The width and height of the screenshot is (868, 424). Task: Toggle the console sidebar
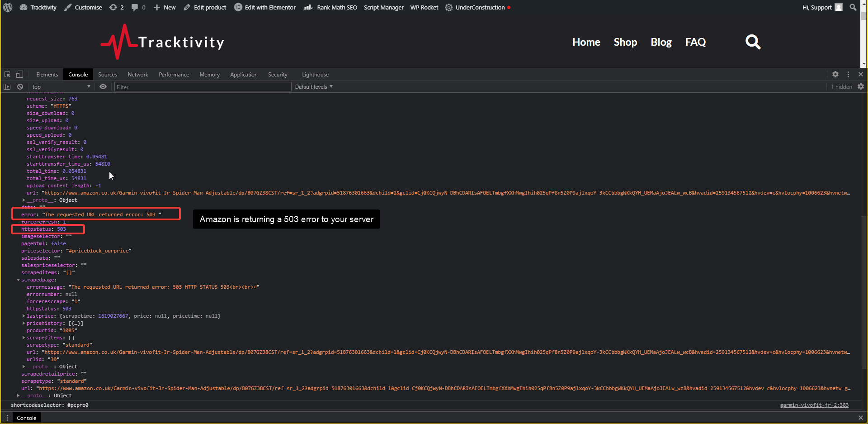[7, 86]
